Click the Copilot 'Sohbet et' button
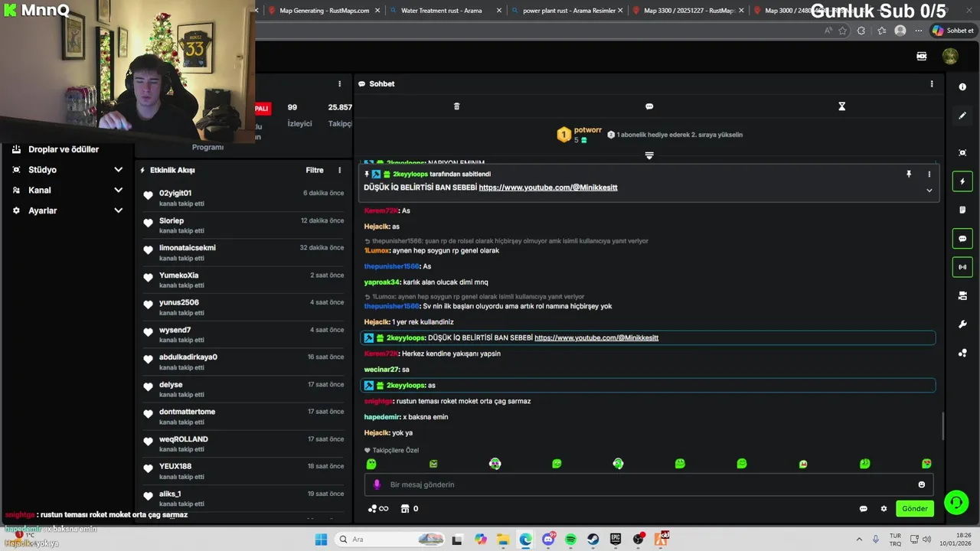Screen dimensions: 980x551 pyautogui.click(x=953, y=31)
